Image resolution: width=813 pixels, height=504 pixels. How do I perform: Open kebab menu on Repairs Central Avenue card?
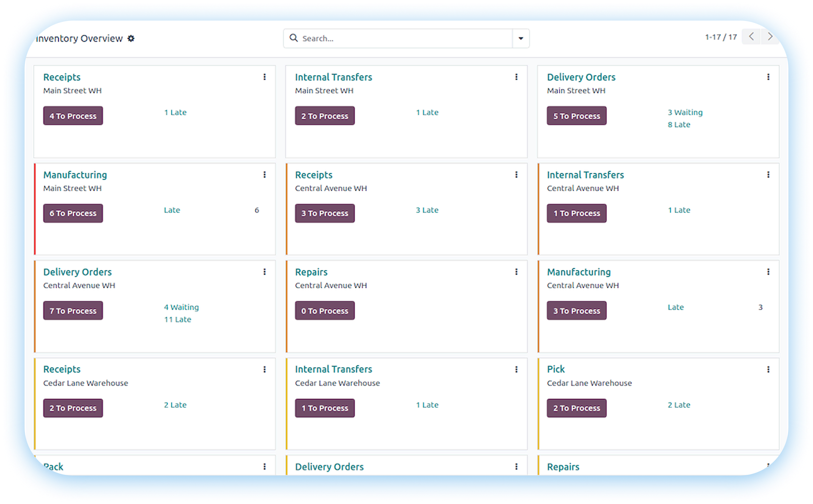(516, 272)
